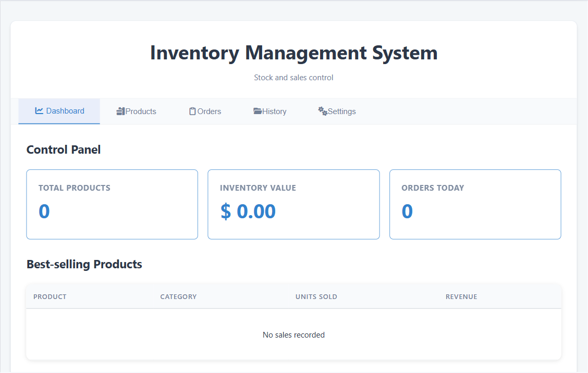
Task: Click the Inventory Management System title
Action: pos(293,53)
